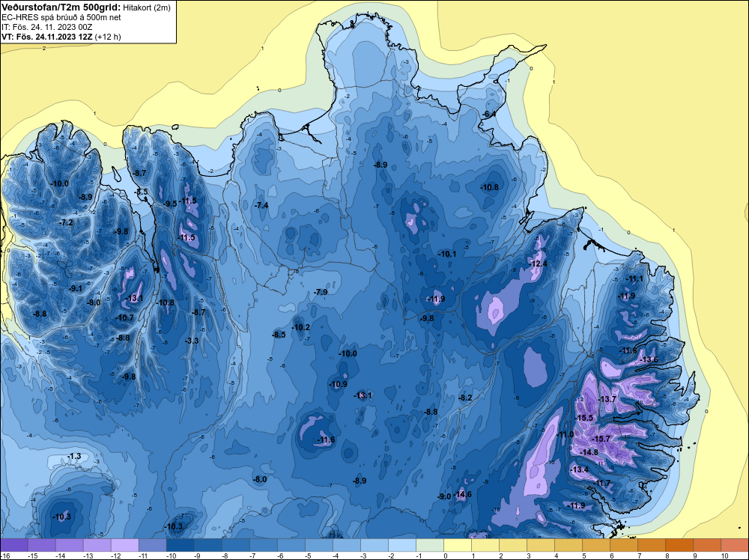Select legend swatch between -7 and -6
The width and height of the screenshot is (749, 560).
click(264, 545)
